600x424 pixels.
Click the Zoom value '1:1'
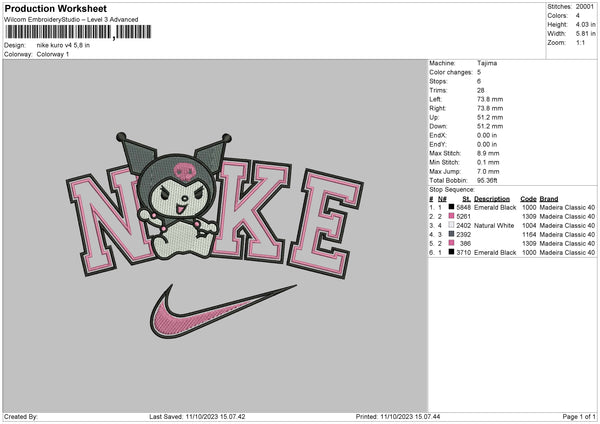click(x=580, y=42)
